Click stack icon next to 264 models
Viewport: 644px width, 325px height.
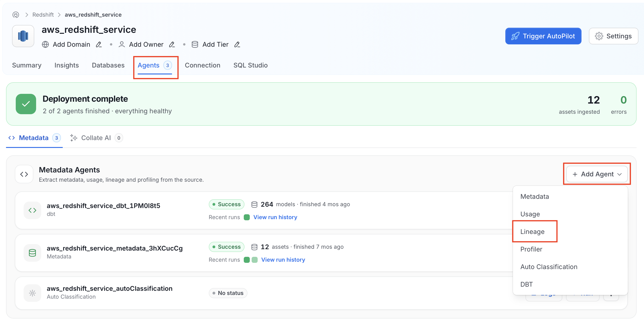tap(254, 204)
